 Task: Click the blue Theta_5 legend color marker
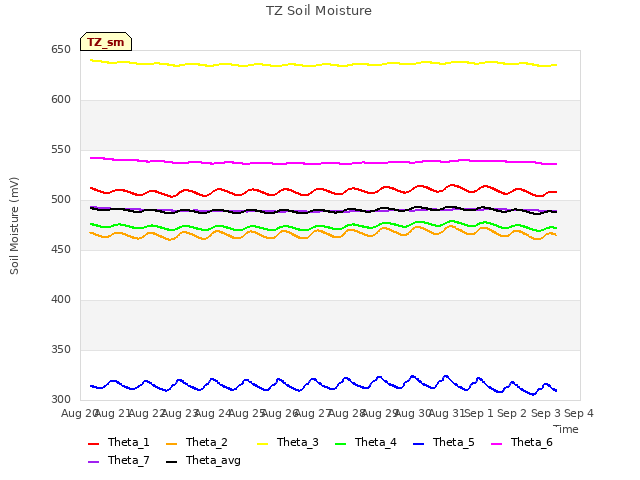(x=418, y=444)
